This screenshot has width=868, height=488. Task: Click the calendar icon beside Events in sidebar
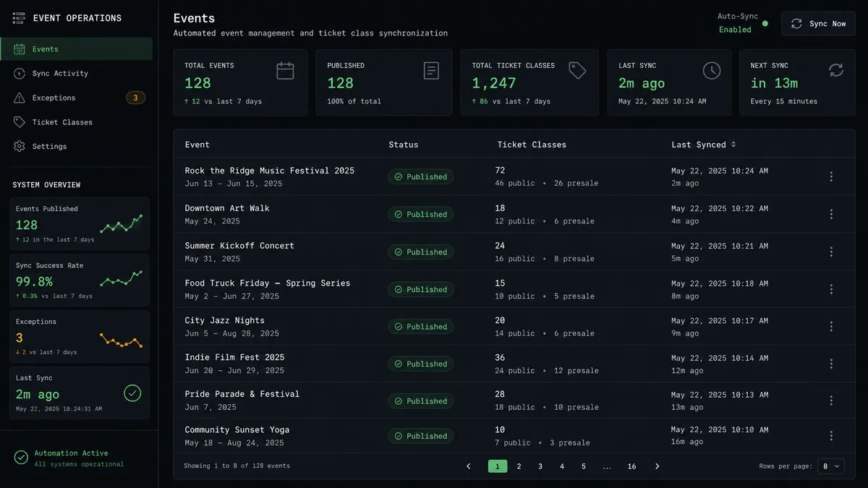(x=20, y=49)
